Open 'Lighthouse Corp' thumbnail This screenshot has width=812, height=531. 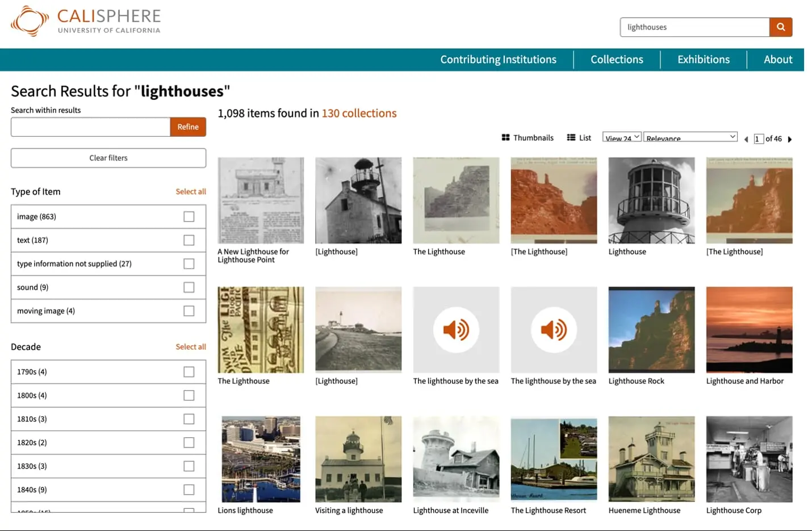tap(749, 459)
